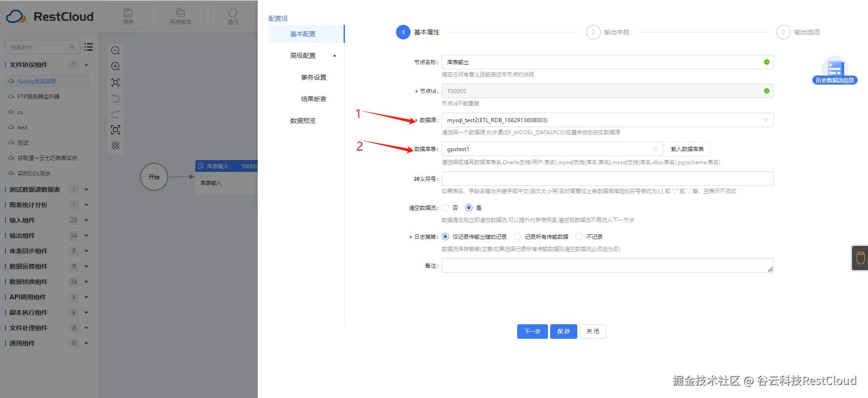This screenshot has width=868, height=398.
Task: Select the Syslog发送消息 component
Action: 47,81
